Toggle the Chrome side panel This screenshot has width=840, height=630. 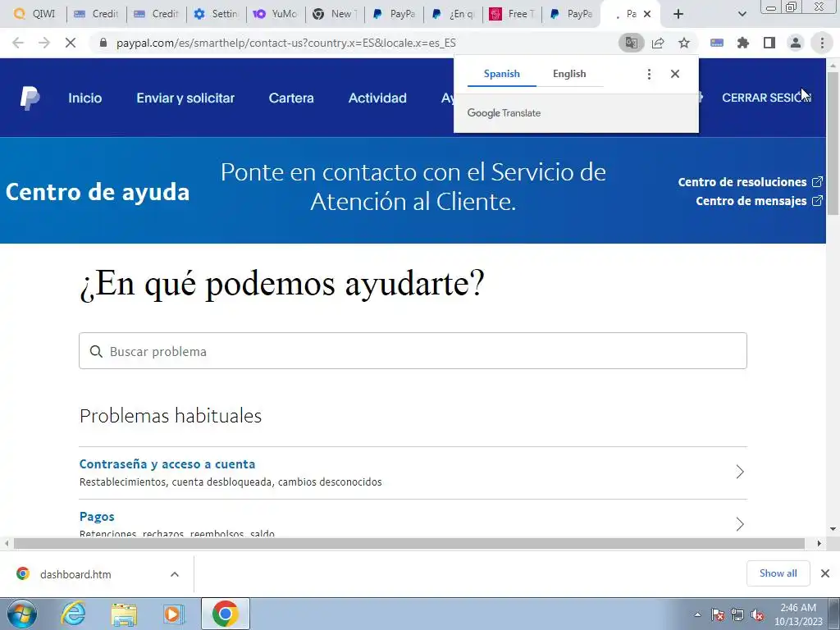(769, 43)
